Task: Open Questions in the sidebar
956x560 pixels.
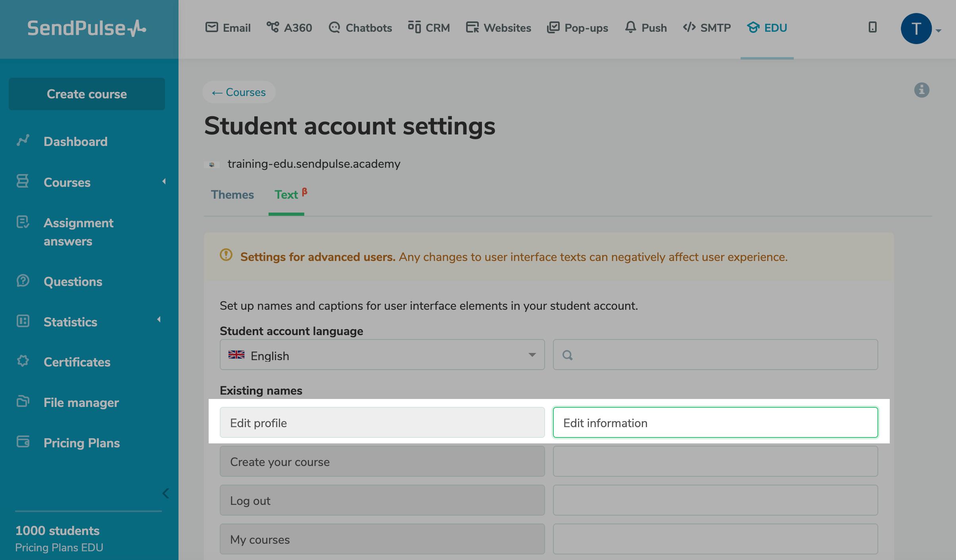Action: coord(73,282)
